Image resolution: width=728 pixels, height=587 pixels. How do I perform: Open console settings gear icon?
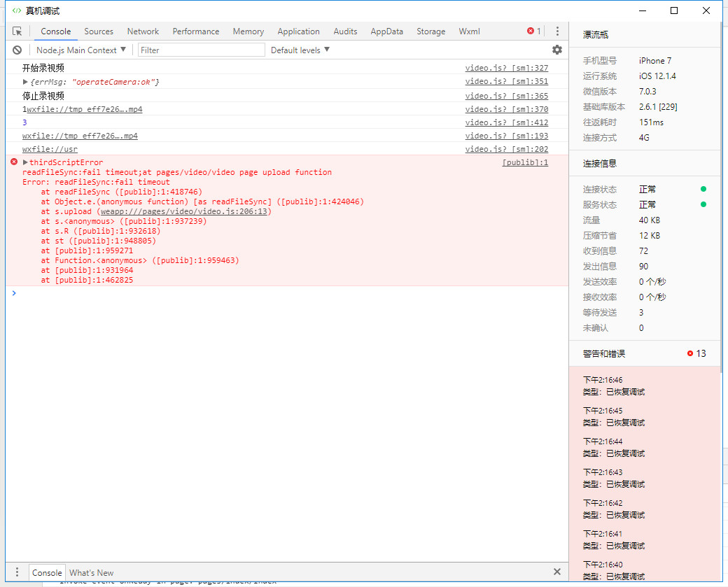pyautogui.click(x=557, y=50)
